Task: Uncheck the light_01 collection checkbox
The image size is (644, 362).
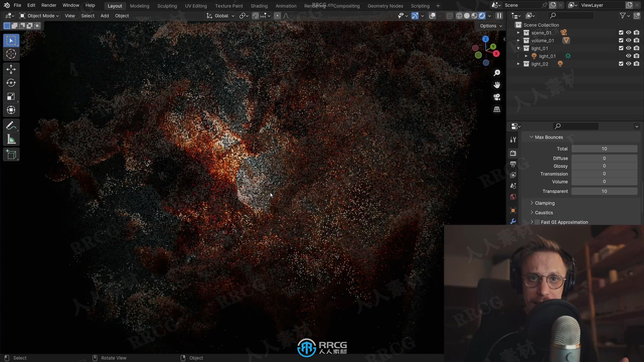Action: coord(621,48)
